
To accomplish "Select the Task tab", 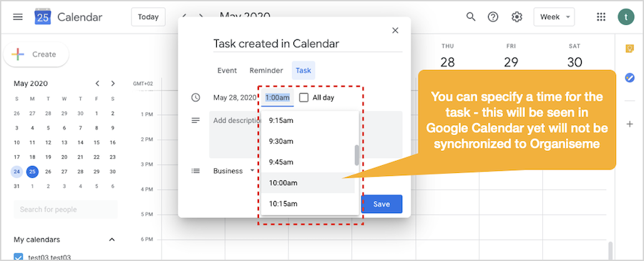I will (x=303, y=71).
